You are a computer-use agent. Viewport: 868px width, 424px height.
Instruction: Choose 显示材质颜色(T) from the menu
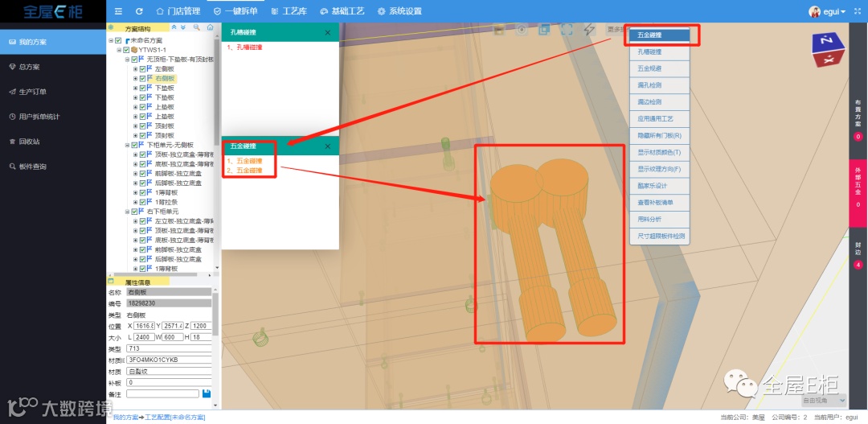[659, 152]
